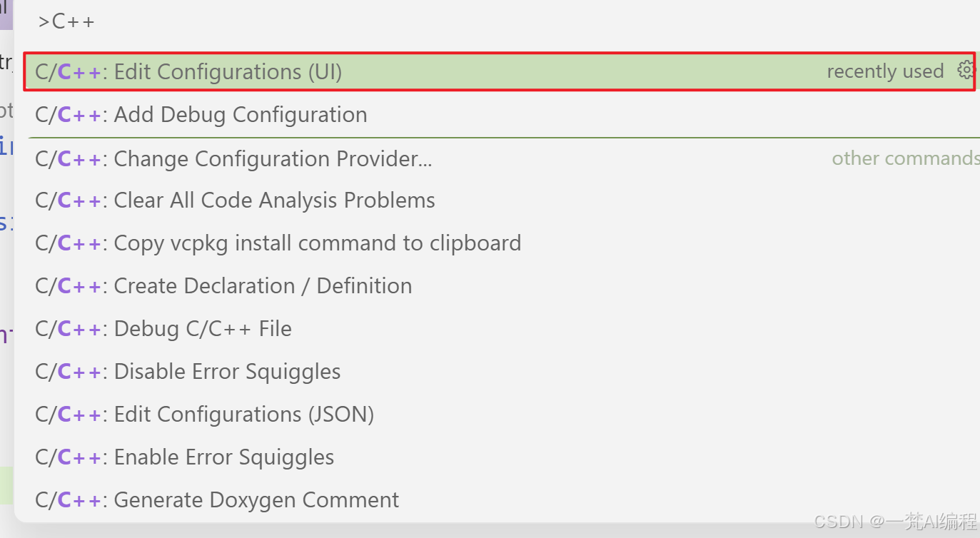This screenshot has width=980, height=538.
Task: Click the "recently used" label
Action: (x=885, y=71)
